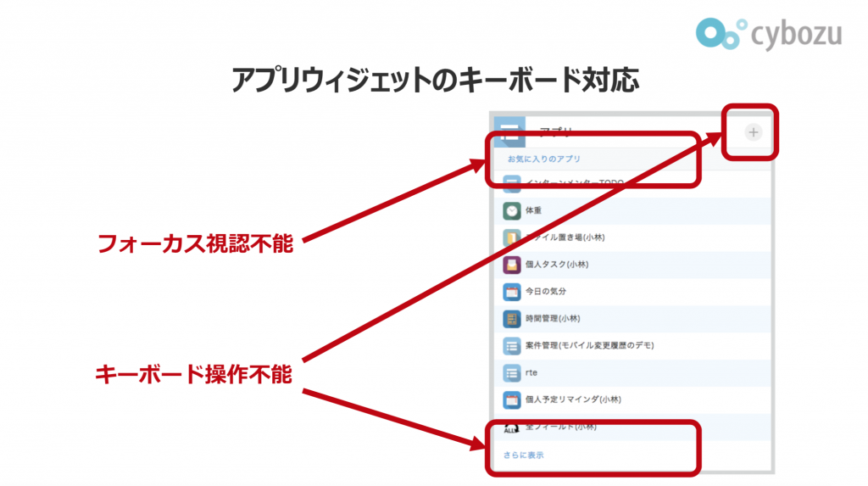
Task: Open the 個人予定リマインダ(小林) app
Action: pos(573,399)
